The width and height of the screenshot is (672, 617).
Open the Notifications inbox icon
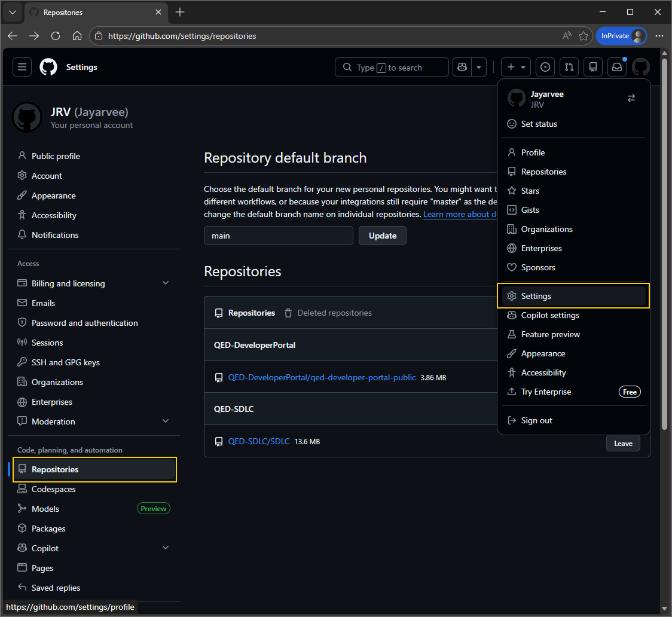click(x=616, y=68)
